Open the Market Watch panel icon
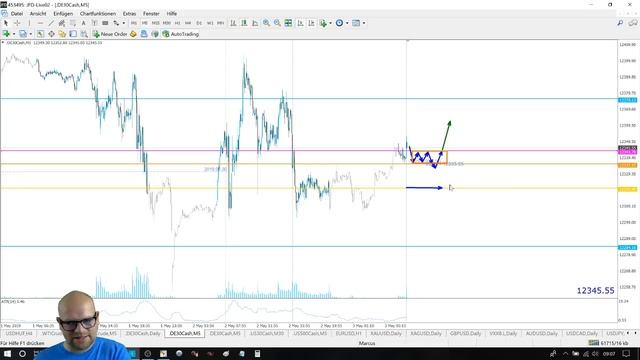This screenshot has width=640, height=360. [40, 34]
